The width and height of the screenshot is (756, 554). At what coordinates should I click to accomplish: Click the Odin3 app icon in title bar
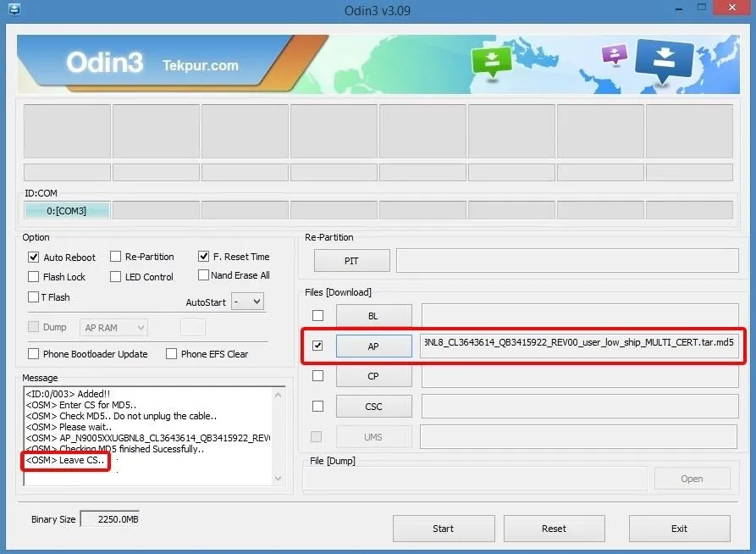(x=14, y=9)
